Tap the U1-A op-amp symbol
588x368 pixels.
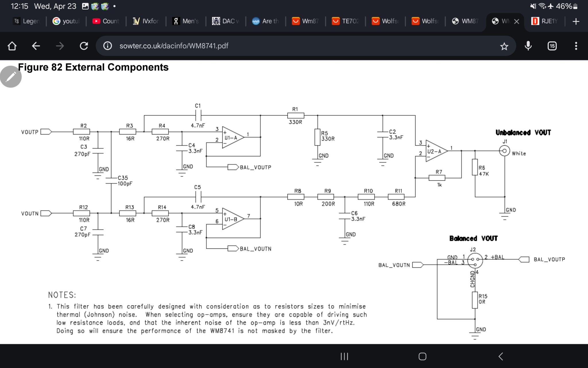pos(233,137)
